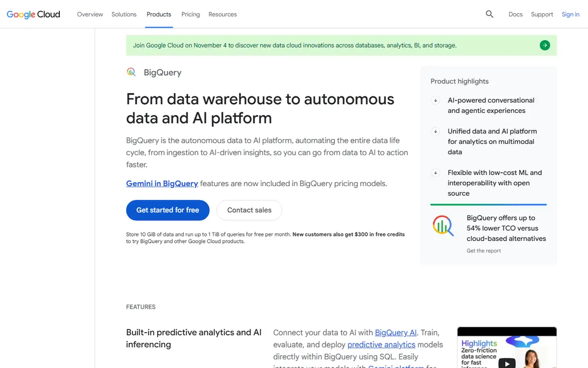Click the BigQuery product name text
Viewport: 588px width, 368px height.
point(163,72)
